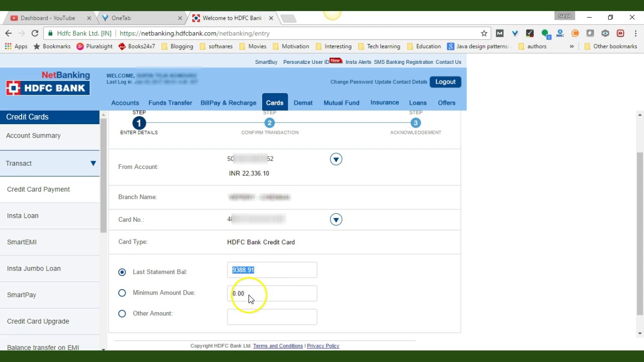The width and height of the screenshot is (644, 362).
Task: Switch to the Dashboard - YouTube tab
Action: pyautogui.click(x=48, y=18)
